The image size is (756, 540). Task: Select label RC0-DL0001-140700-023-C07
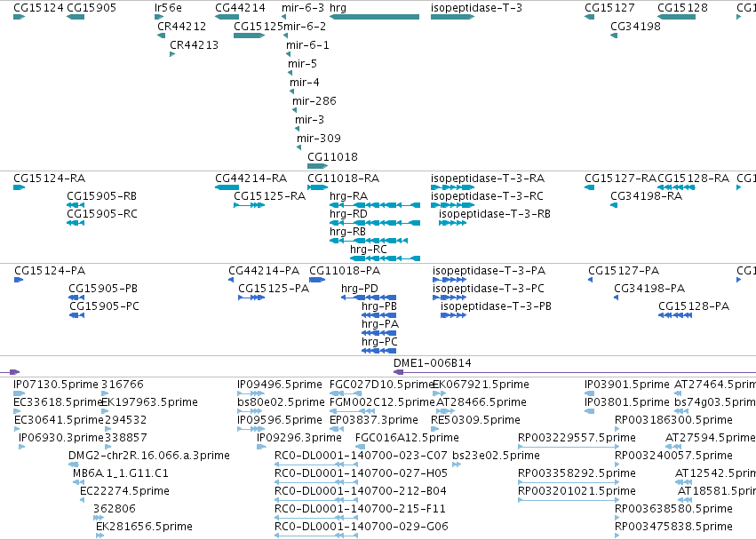pos(362,456)
